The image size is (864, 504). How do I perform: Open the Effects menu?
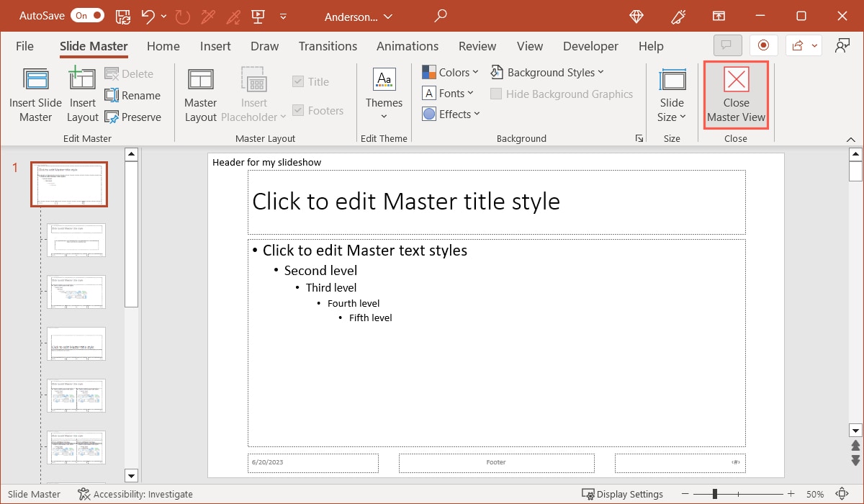coord(451,114)
